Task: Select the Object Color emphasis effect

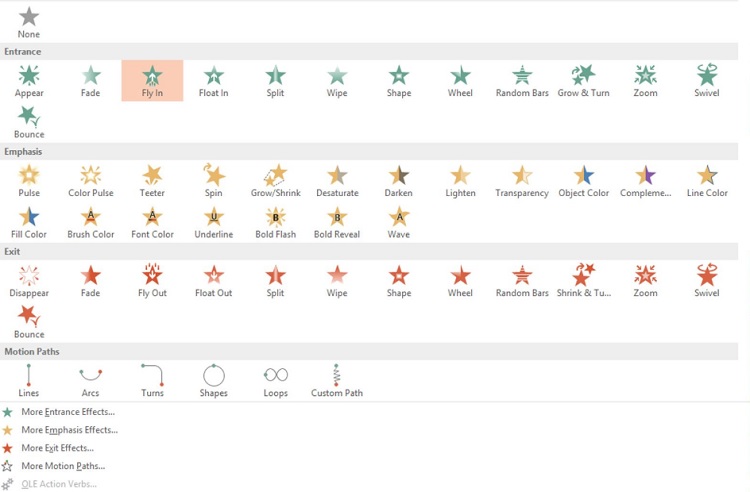Action: coord(583,180)
